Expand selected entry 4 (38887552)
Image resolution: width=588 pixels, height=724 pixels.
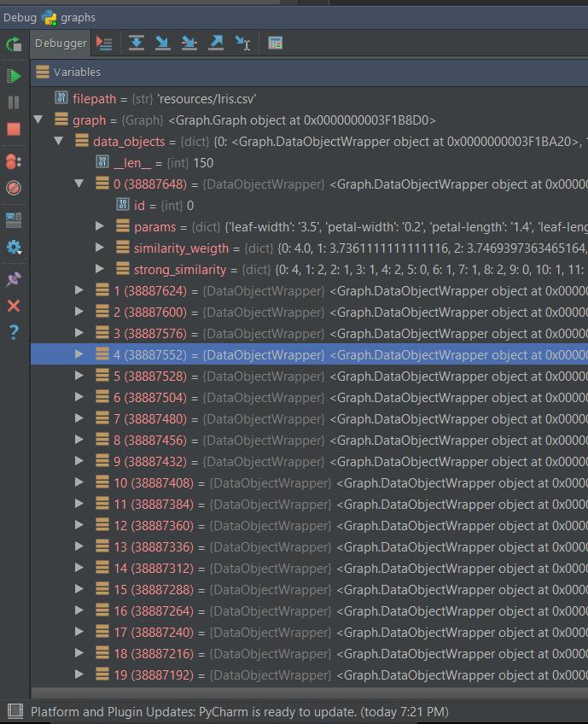pos(79,354)
